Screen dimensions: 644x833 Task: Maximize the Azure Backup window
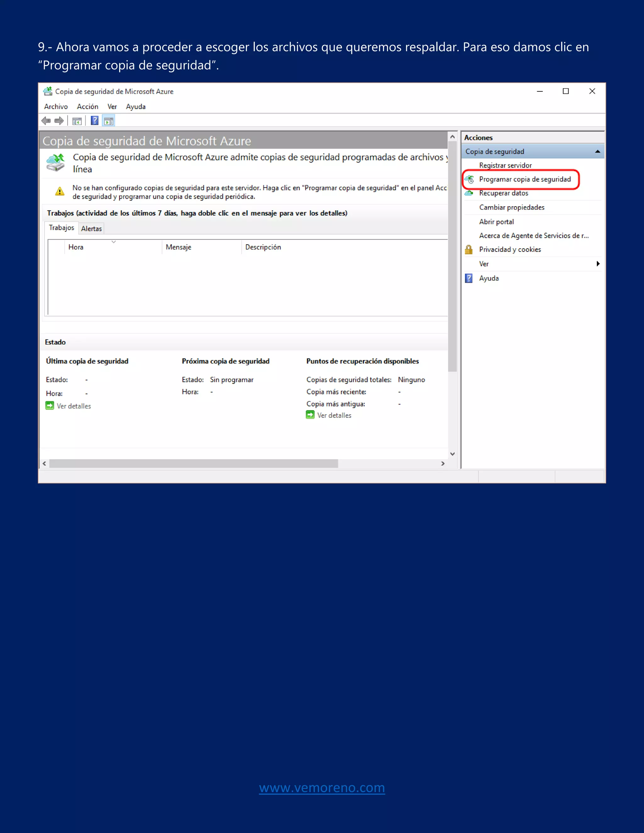tap(566, 91)
